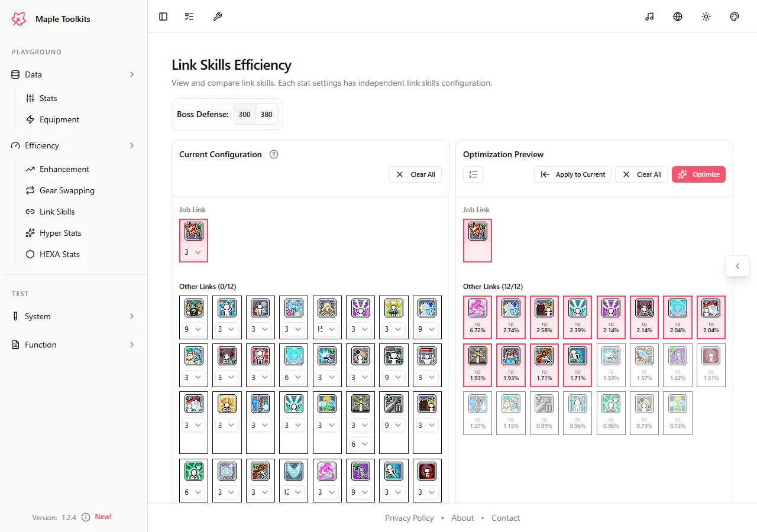Image resolution: width=757 pixels, height=532 pixels.
Task: Click the New! version badge
Action: click(x=103, y=517)
